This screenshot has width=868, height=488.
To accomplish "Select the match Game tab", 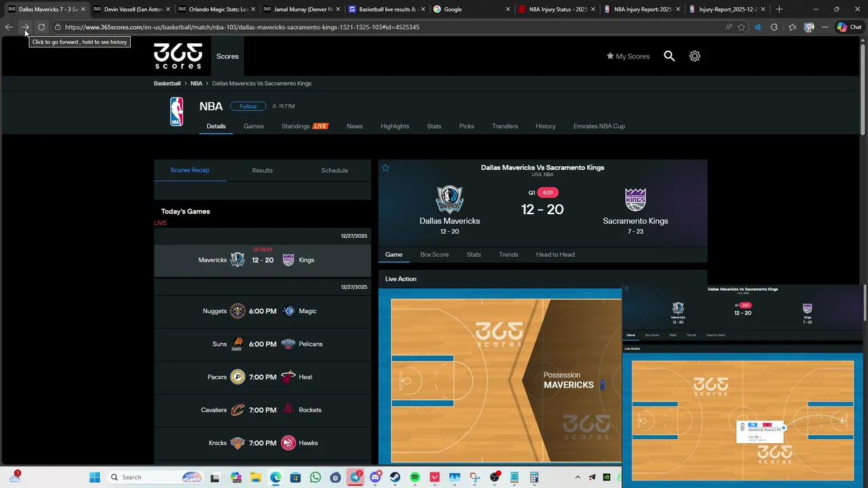I will coord(394,255).
